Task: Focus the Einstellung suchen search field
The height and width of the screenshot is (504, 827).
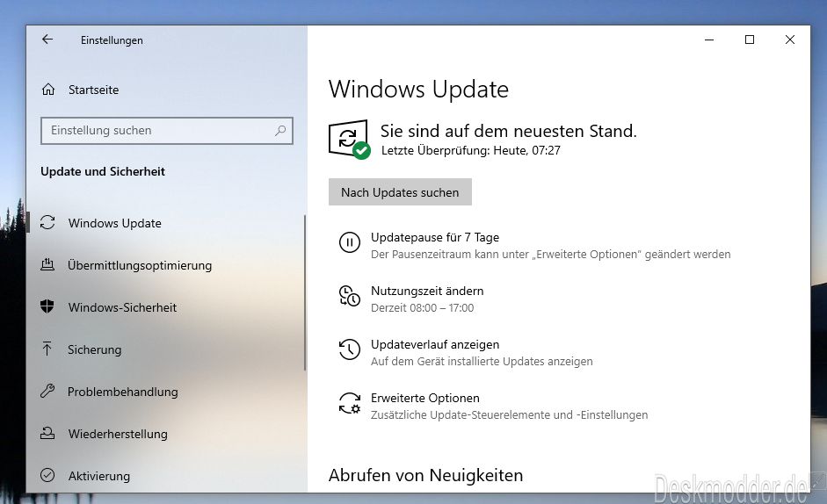Action: [167, 130]
